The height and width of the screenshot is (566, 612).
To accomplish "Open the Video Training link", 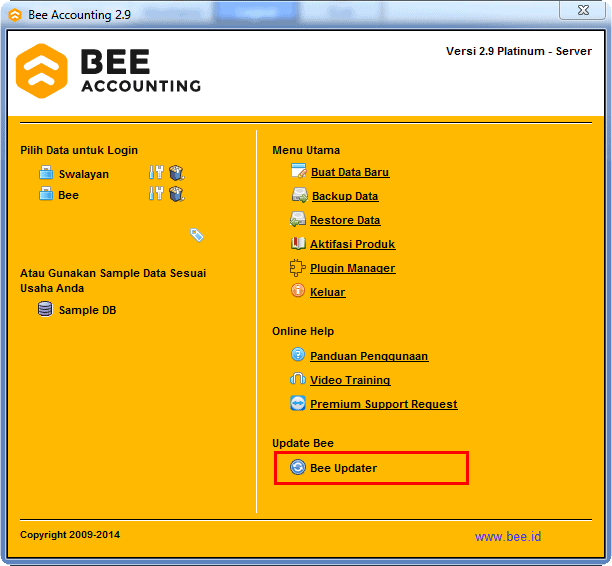I will coord(350,380).
